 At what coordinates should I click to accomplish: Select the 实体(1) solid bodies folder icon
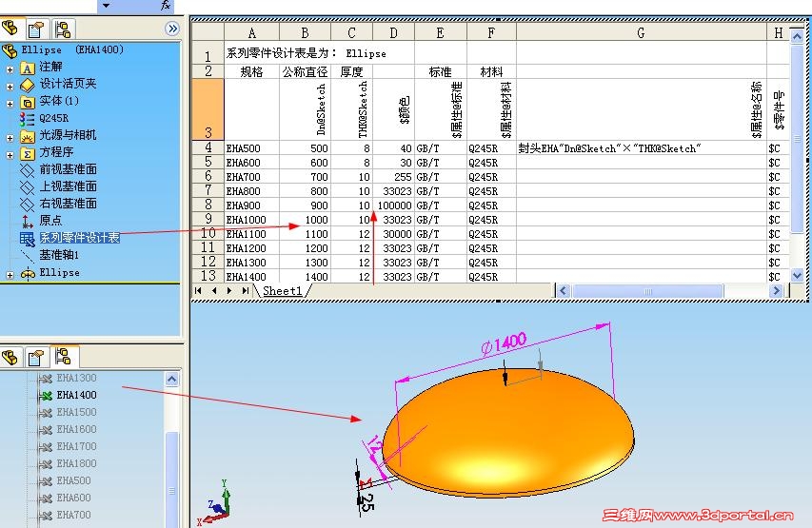(x=28, y=102)
